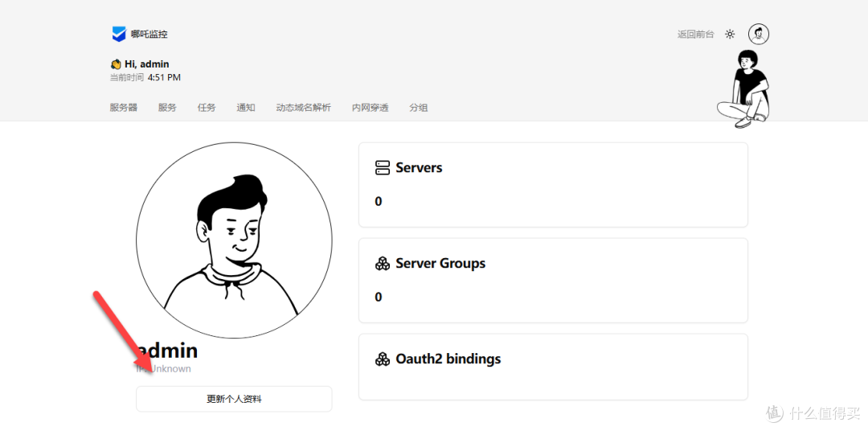868x431 pixels.
Task: Go to the 任务 tab
Action: click(x=207, y=108)
